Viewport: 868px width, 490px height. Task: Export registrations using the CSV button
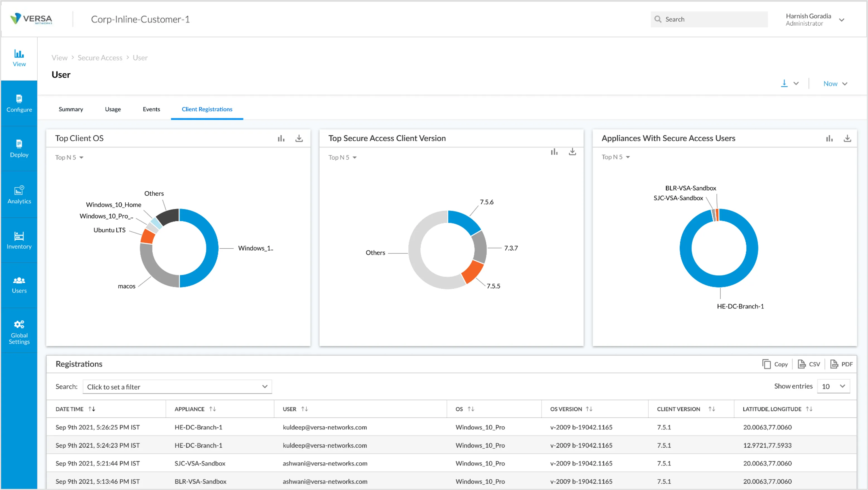coord(809,364)
